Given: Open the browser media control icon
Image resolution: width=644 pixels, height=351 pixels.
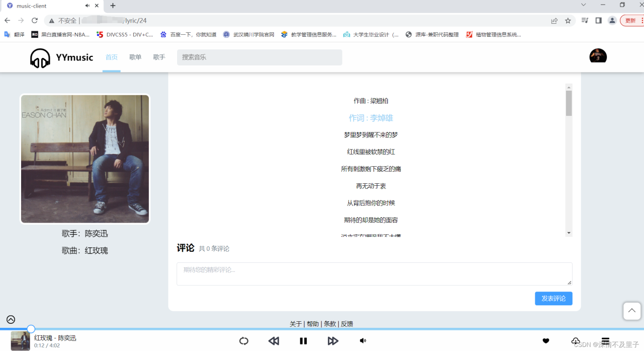Looking at the screenshot, I should (585, 21).
